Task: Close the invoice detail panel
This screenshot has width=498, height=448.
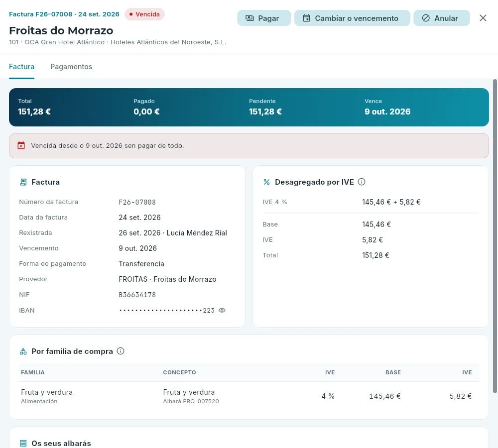Action: tap(483, 18)
